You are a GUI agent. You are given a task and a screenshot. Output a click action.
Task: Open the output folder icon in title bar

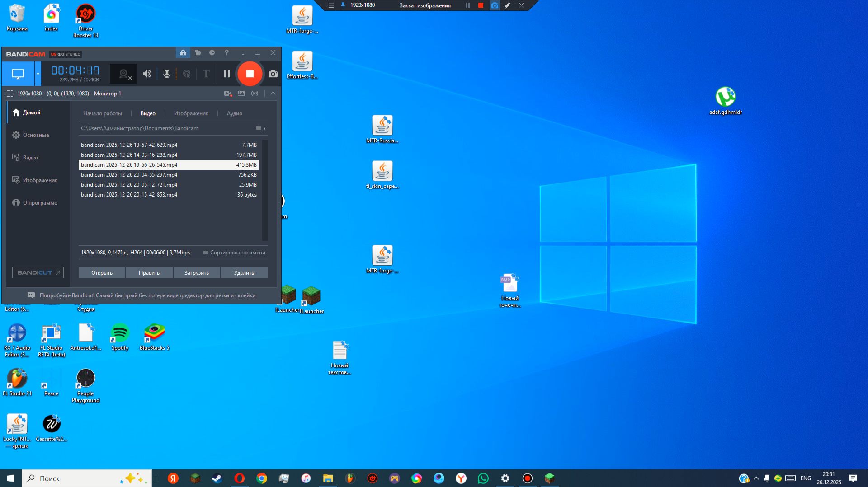click(x=198, y=53)
